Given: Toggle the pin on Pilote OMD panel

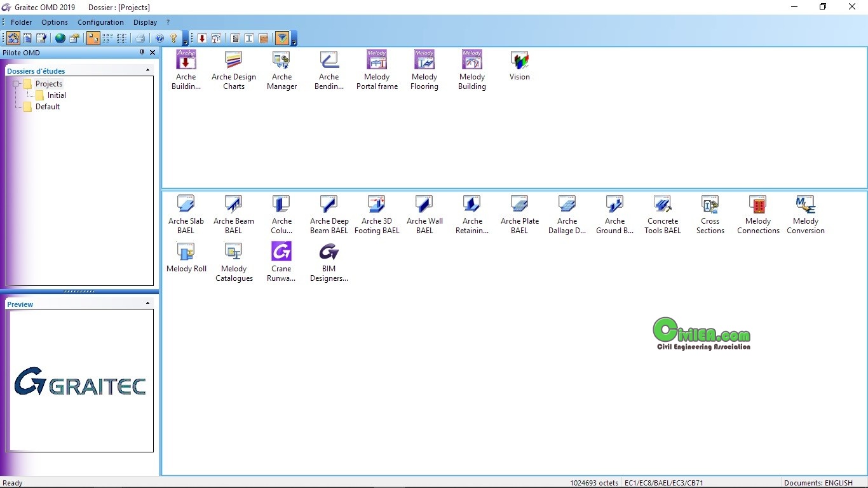Looking at the screenshot, I should point(142,53).
